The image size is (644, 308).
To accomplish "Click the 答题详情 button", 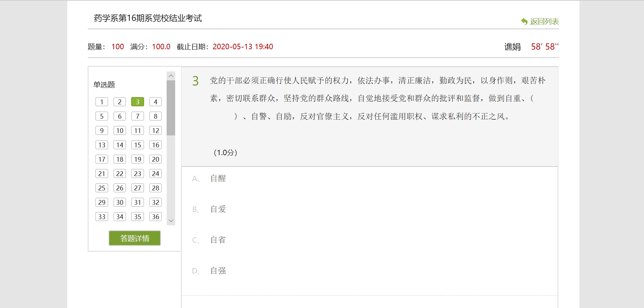I will [x=135, y=238].
